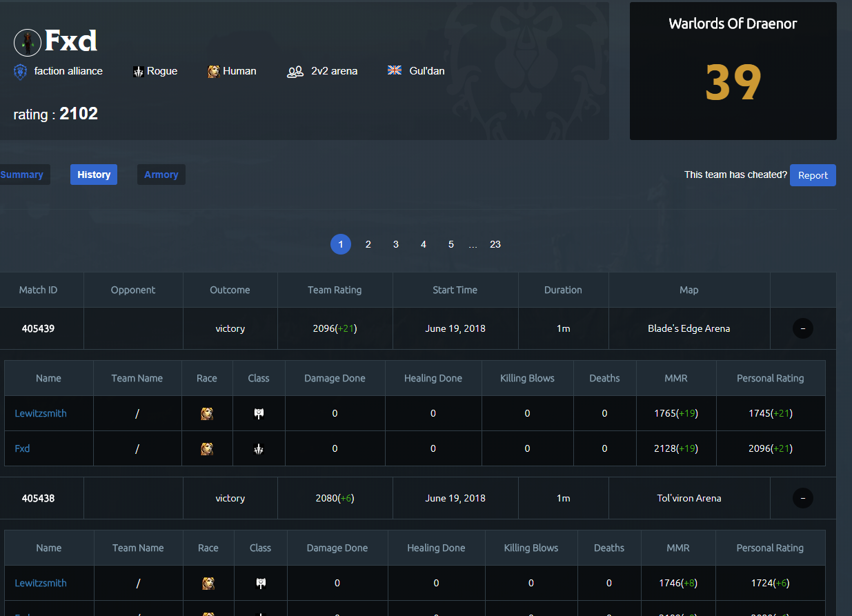Viewport: 852px width, 616px height.
Task: Click the rating 2102 value
Action: tap(79, 114)
